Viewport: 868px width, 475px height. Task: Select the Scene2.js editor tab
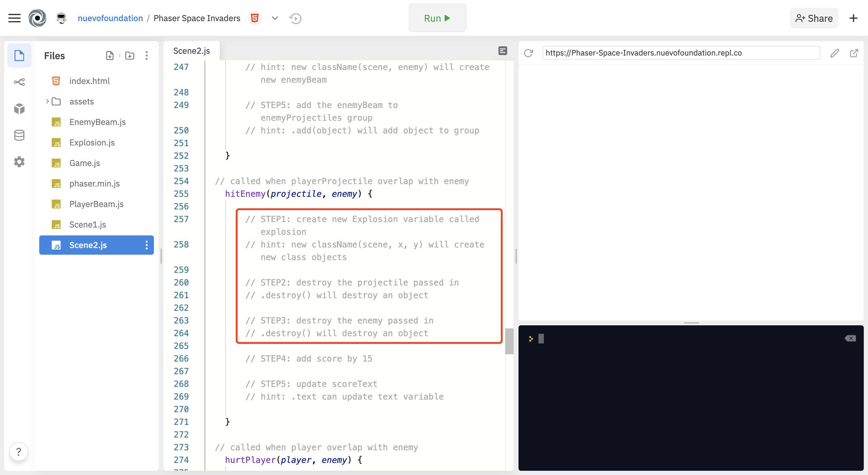pyautogui.click(x=191, y=51)
